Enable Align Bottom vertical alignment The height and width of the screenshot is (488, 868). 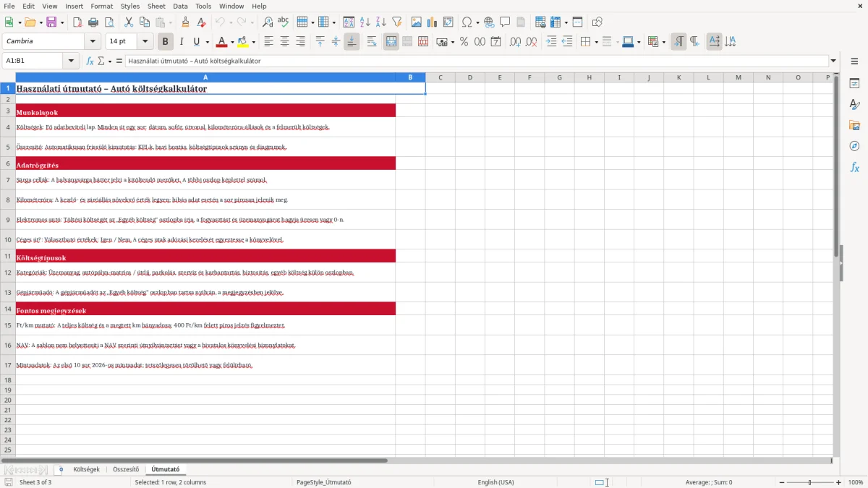tap(352, 42)
